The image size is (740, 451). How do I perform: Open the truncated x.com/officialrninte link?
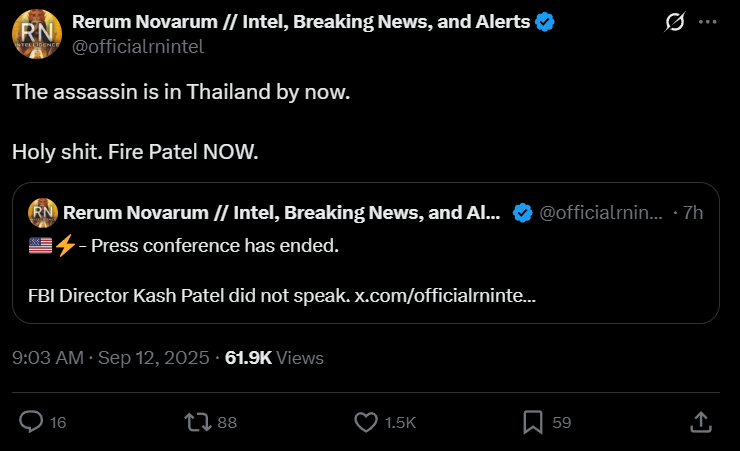pyautogui.click(x=445, y=298)
